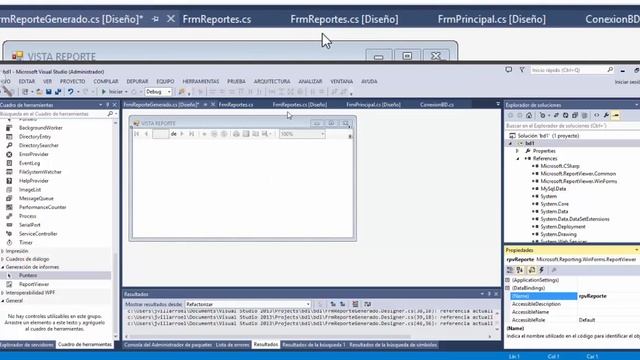The width and height of the screenshot is (640, 360).
Task: Expand Interoperabilidad WPF toolbox group
Action: 3,293
